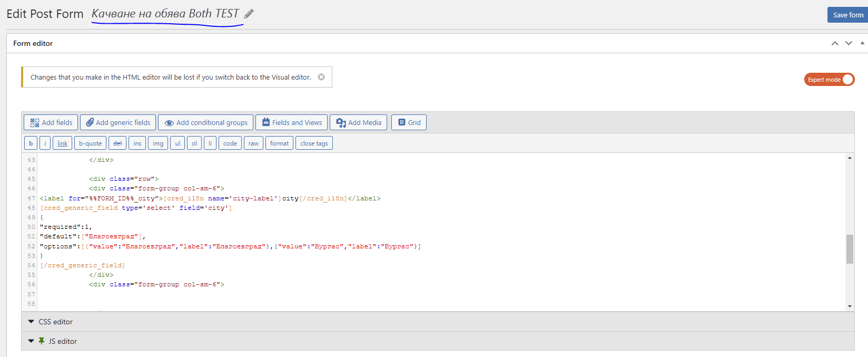Click line 47 label for city code
The image size is (868, 357).
pyautogui.click(x=210, y=198)
